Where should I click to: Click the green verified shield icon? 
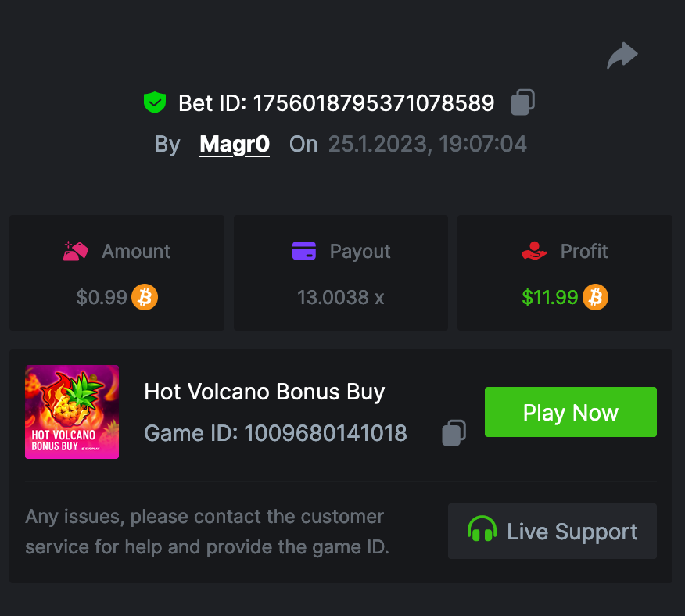(x=155, y=102)
